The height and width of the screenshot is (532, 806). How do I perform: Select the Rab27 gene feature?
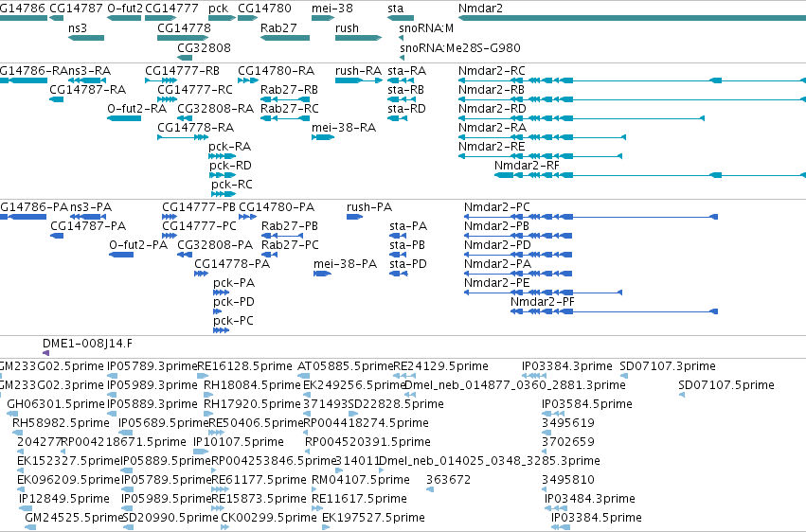click(285, 38)
